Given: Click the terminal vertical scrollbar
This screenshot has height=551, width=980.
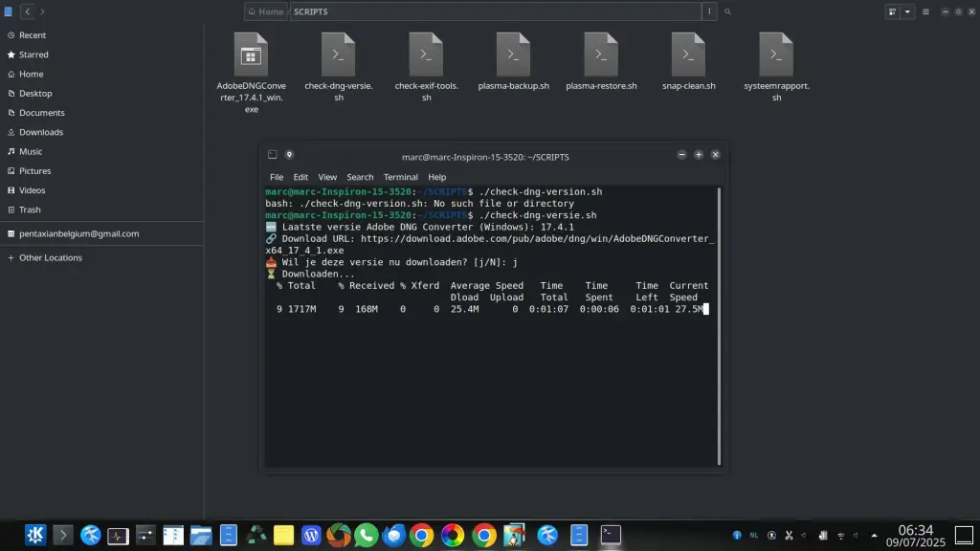Looking at the screenshot, I should [x=720, y=325].
